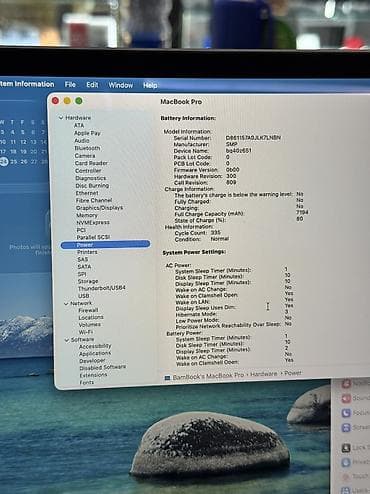Click the Low Power Mode row
This screenshot has height=494, width=370.
click(234, 320)
